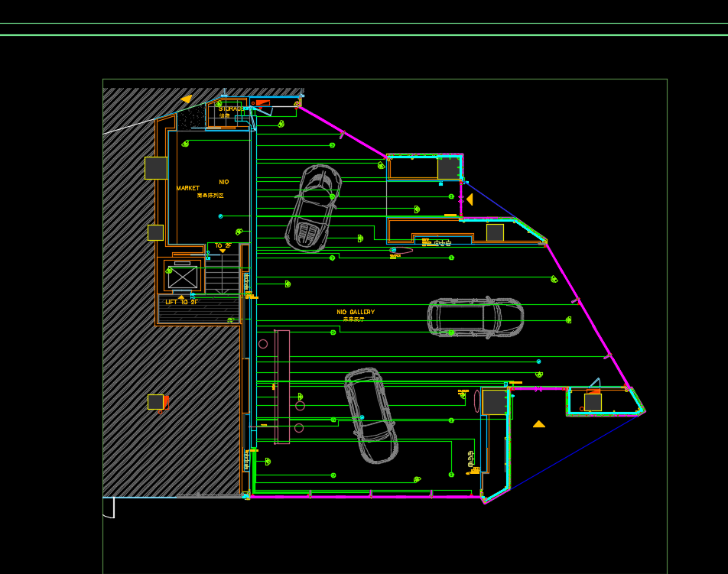Click the TO 2F stair label

(x=223, y=245)
